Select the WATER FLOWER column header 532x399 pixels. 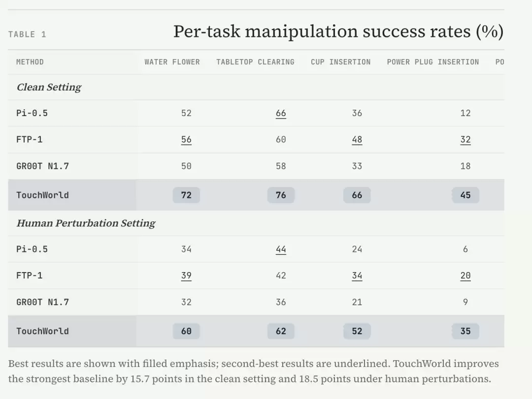(x=172, y=62)
